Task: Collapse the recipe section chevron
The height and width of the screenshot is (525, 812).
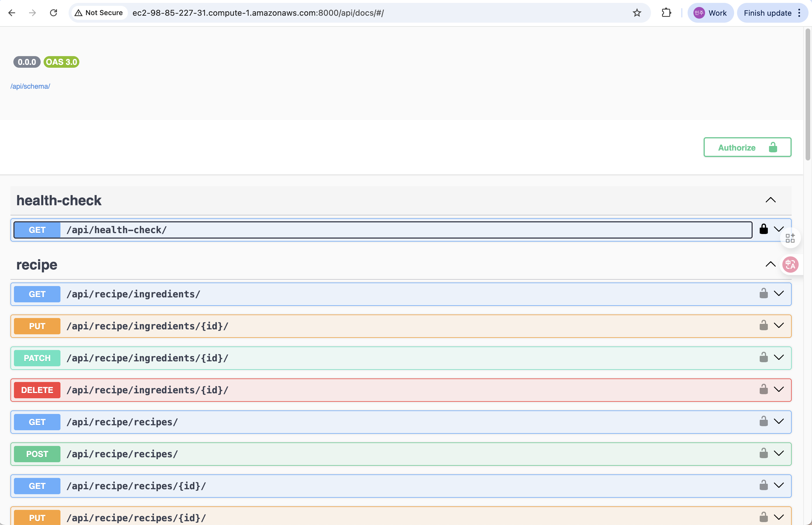Action: (770, 264)
